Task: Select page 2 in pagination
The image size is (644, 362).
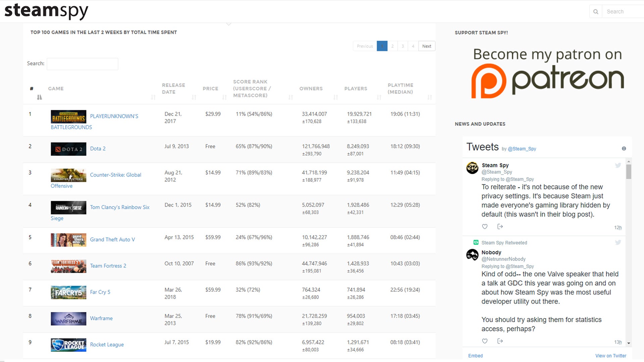Action: pos(392,46)
